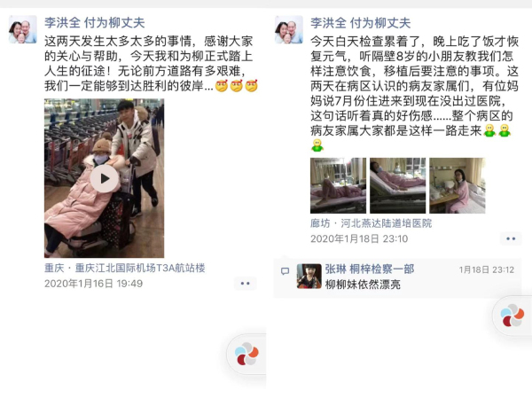Open 李洪全 付为柳丈夫 name on left post
Screen dimensions: 532x398
tap(95, 23)
